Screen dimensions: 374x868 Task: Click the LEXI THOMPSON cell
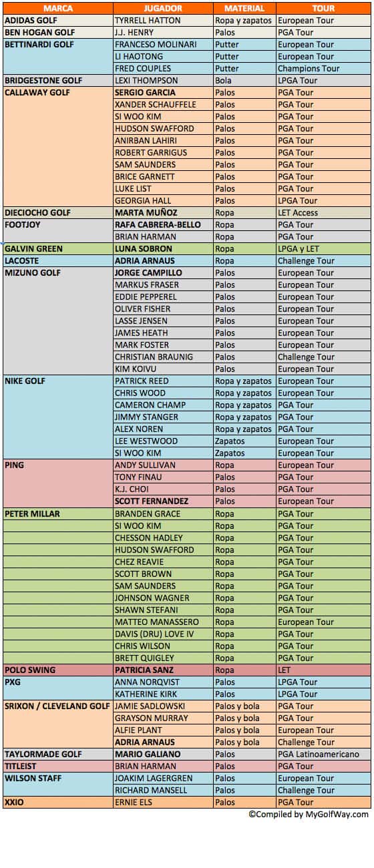[x=163, y=81]
